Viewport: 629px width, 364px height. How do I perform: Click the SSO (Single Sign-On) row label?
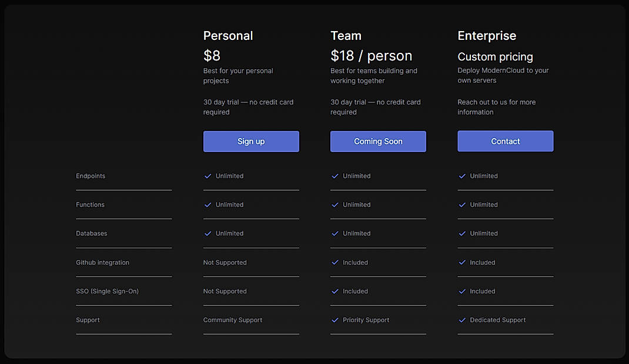(107, 291)
